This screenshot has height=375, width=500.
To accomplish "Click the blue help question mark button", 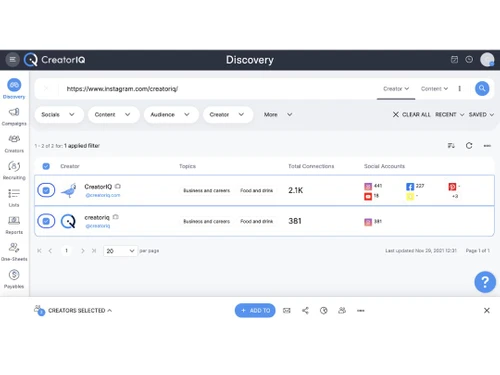I will coord(485,282).
